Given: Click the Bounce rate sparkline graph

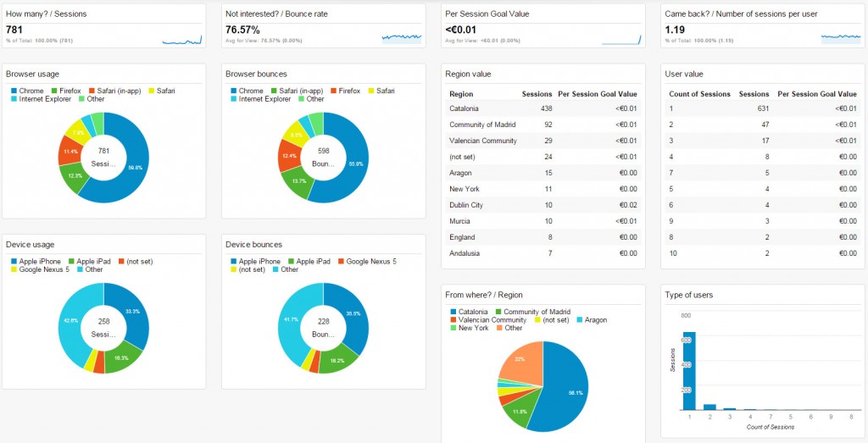Looking at the screenshot, I should coord(401,37).
